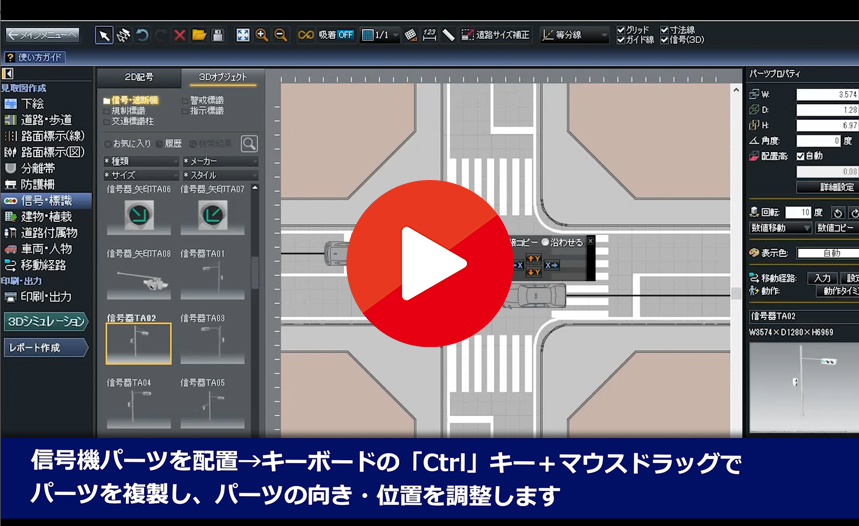Image resolution: width=859 pixels, height=526 pixels.
Task: Open file with the folder icon
Action: [x=199, y=35]
